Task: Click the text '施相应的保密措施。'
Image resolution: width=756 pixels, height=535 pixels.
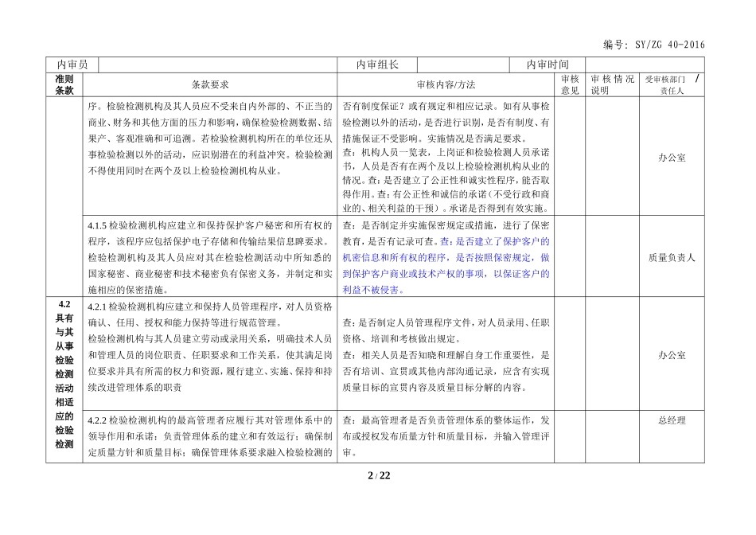Action: (x=128, y=290)
